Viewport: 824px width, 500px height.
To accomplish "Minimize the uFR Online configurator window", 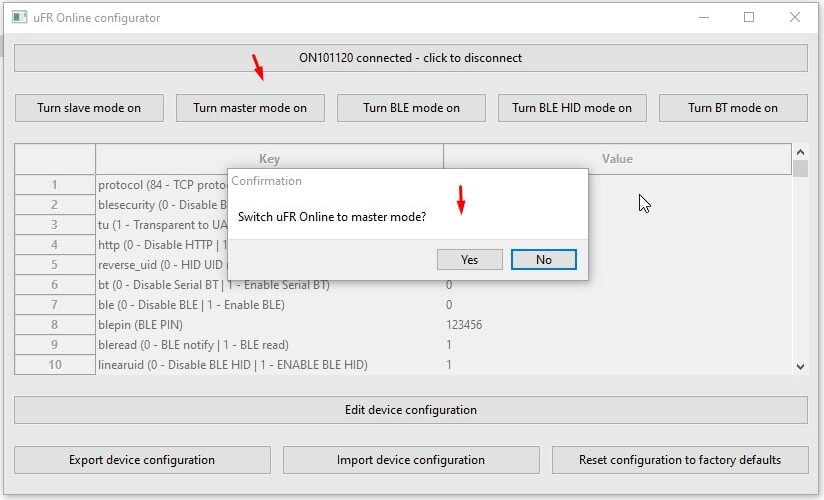I will pos(704,17).
